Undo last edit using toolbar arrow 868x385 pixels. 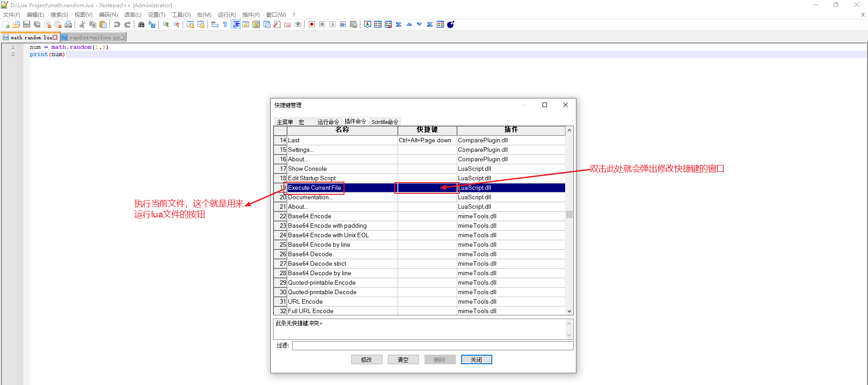(x=117, y=24)
